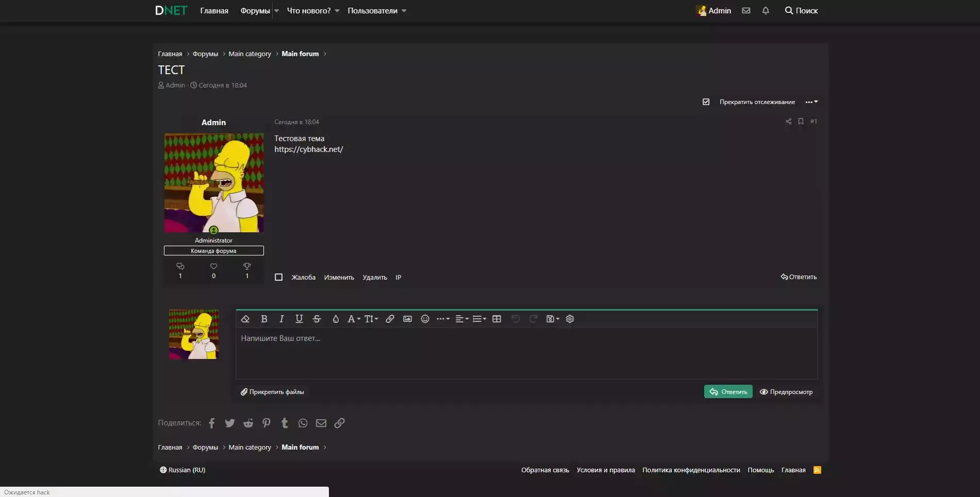
Task: Open the Главная navigation item
Action: coord(214,11)
